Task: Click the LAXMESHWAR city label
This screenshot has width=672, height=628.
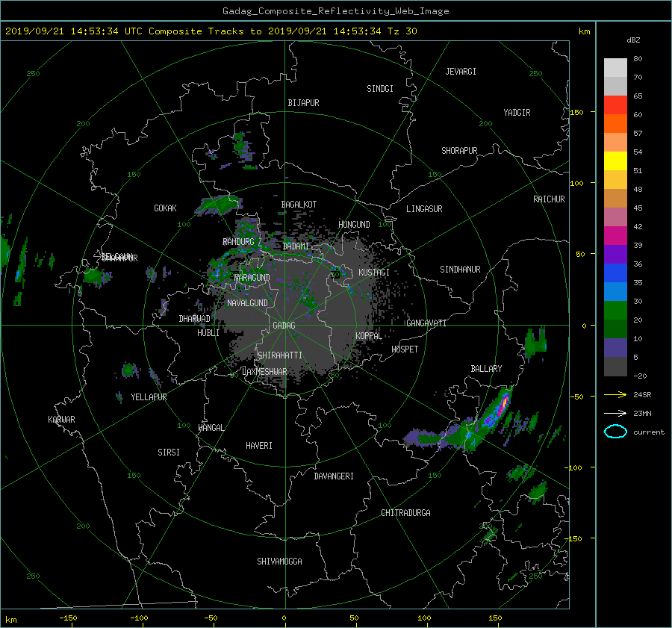Action: [264, 372]
